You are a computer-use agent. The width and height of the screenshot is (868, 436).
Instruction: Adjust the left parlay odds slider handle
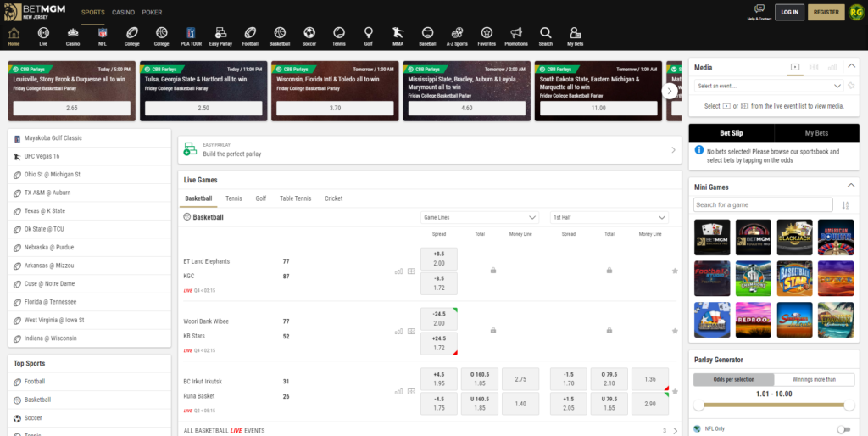[698, 405]
